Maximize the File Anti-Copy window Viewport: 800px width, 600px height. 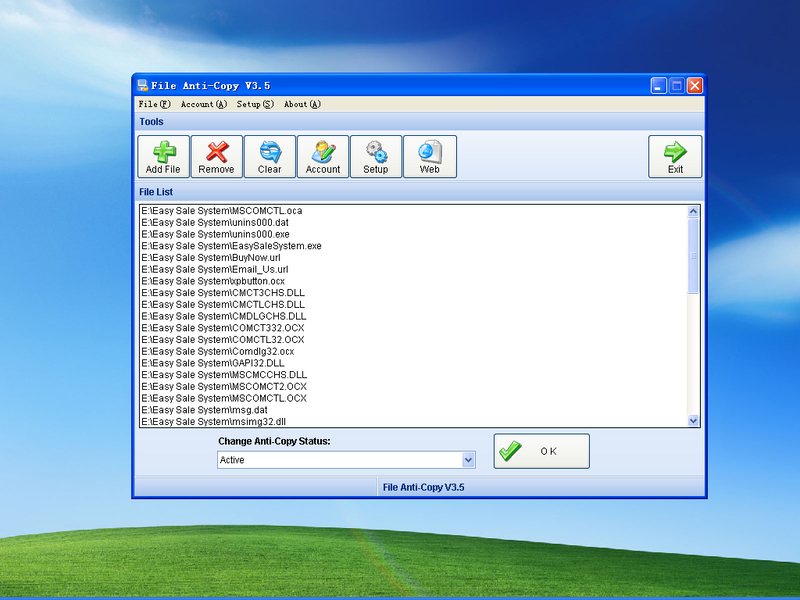coord(677,86)
